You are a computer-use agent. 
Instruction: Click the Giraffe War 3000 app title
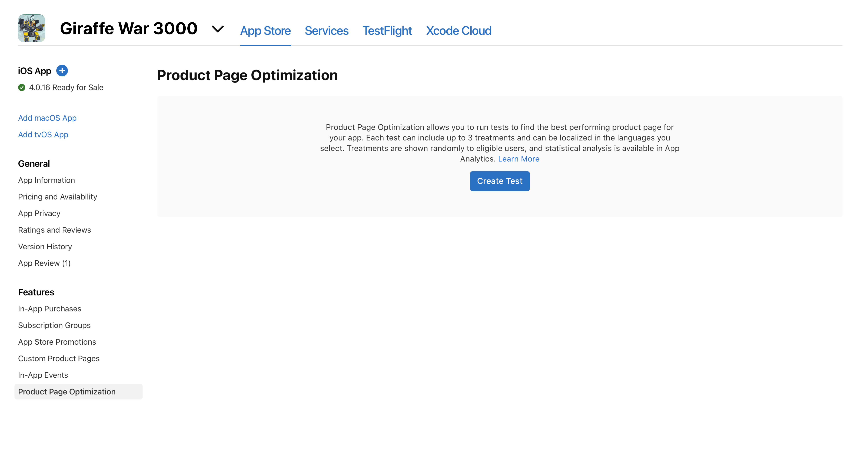tap(129, 28)
